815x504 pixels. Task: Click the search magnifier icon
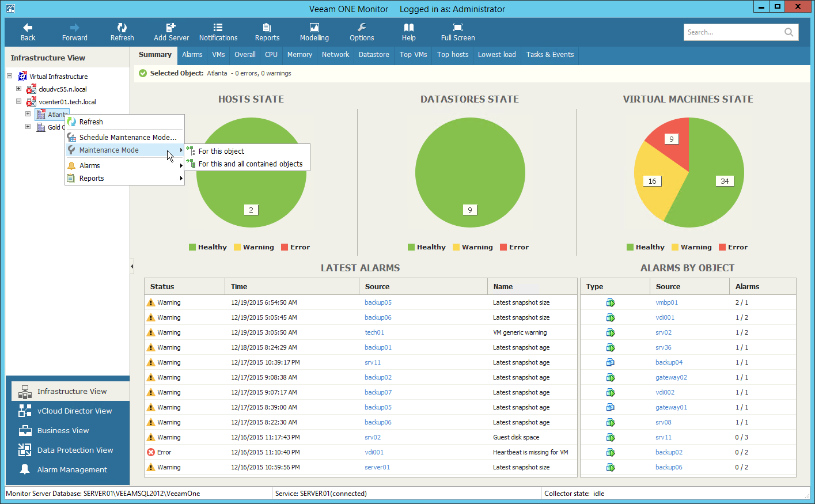[x=789, y=32]
